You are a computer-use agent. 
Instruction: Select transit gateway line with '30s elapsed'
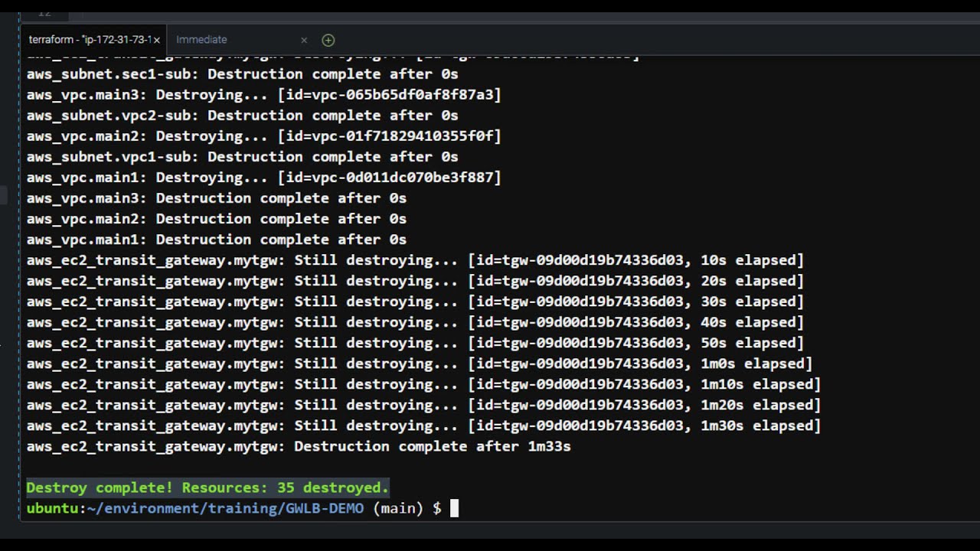click(416, 302)
